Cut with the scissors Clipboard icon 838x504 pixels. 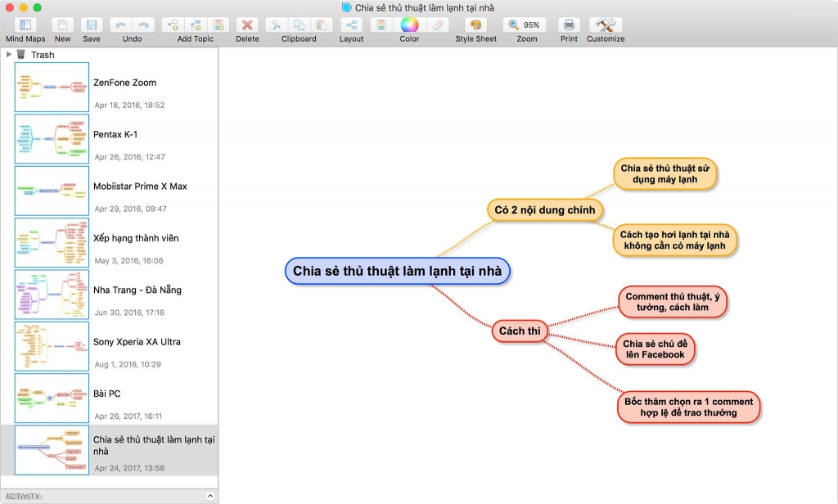[276, 25]
